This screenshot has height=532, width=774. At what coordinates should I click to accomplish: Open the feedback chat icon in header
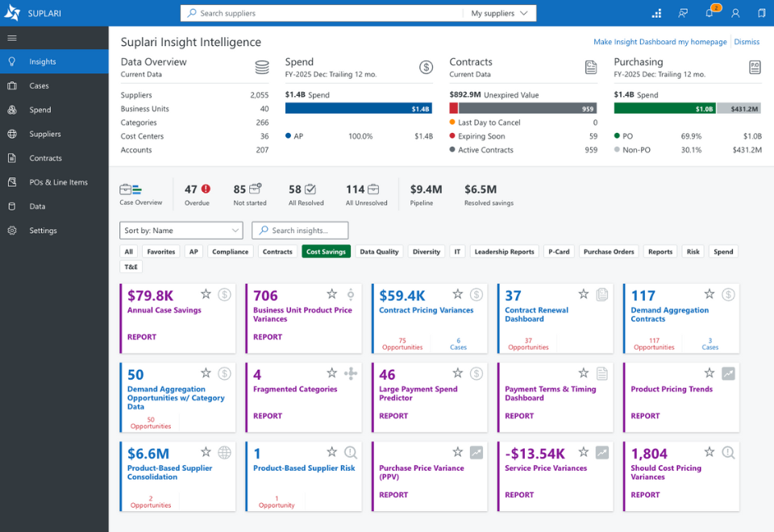point(683,14)
